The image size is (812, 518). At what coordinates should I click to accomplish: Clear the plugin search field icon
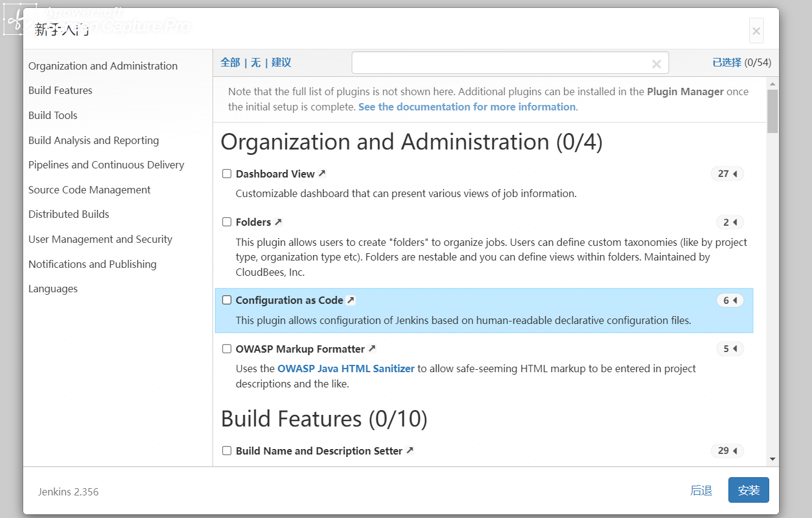coord(656,63)
